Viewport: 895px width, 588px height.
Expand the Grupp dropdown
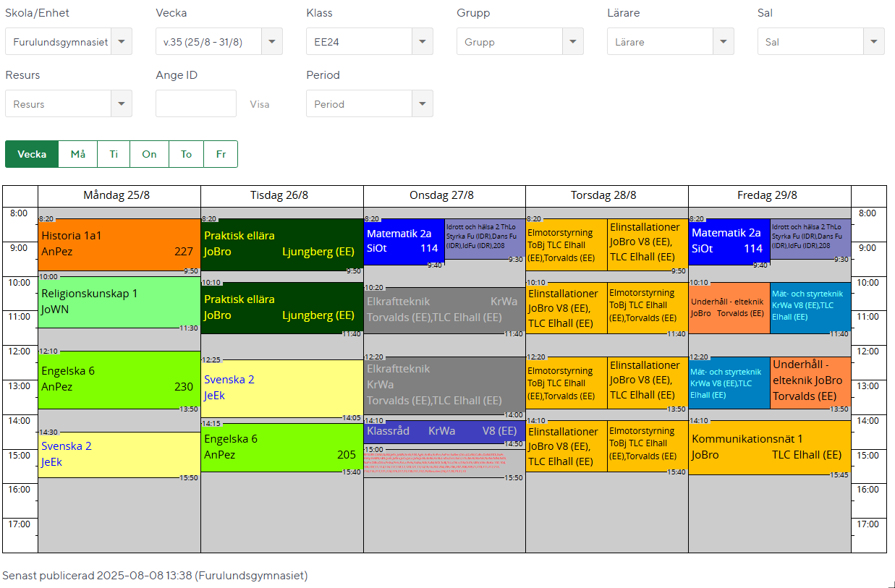573,42
